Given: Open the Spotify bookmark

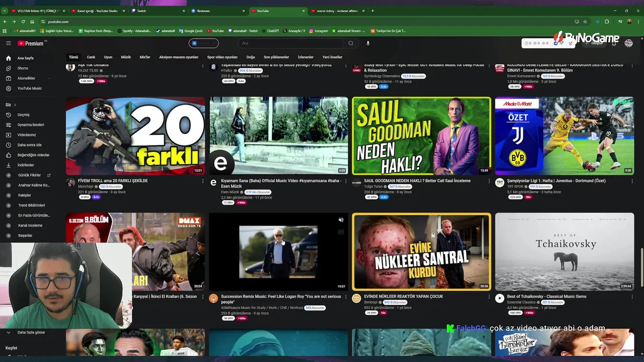Looking at the screenshot, I should point(135,31).
